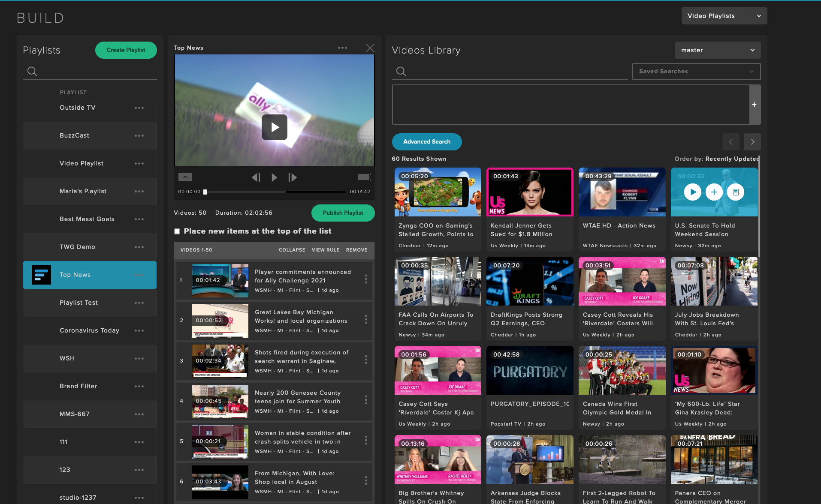821x504 pixels.
Task: Click View Rule for Videos 1-50
Action: tap(326, 250)
